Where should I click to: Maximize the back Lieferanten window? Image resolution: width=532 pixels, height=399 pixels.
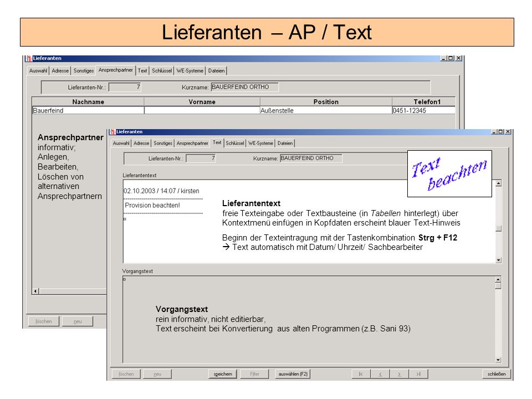pos(451,58)
